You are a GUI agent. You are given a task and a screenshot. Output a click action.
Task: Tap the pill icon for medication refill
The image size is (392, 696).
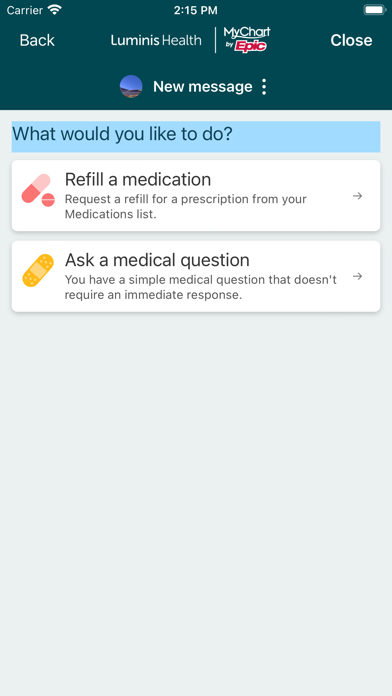(x=38, y=190)
